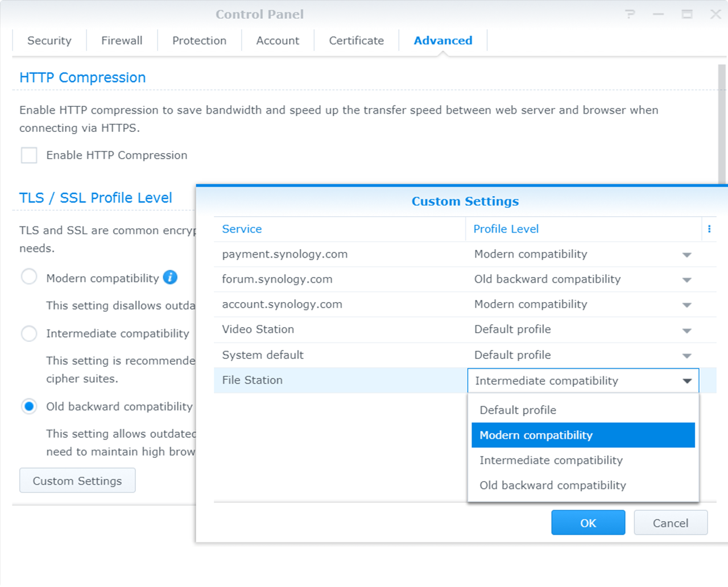Switch to the Firewall tab
728x587 pixels.
pos(121,40)
